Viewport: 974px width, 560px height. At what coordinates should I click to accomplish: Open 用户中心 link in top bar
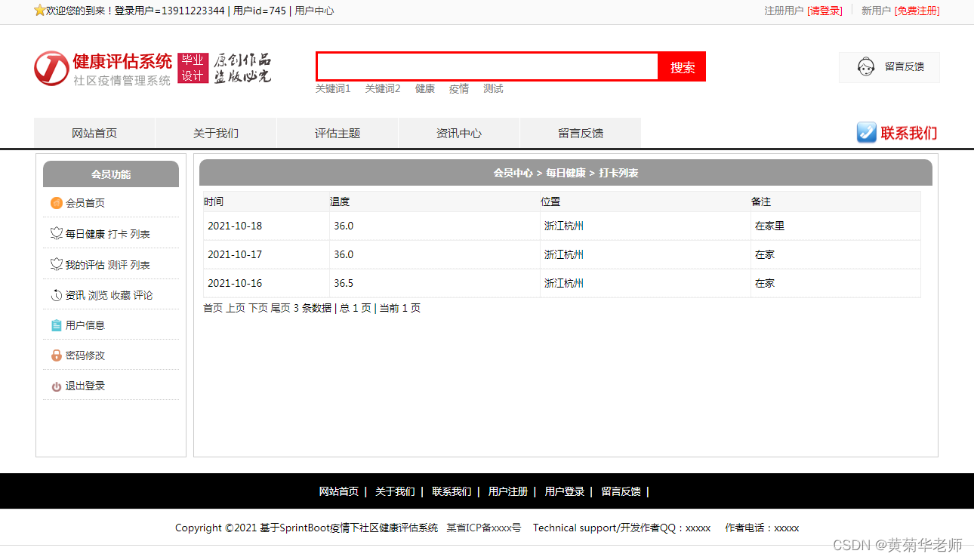pos(314,11)
